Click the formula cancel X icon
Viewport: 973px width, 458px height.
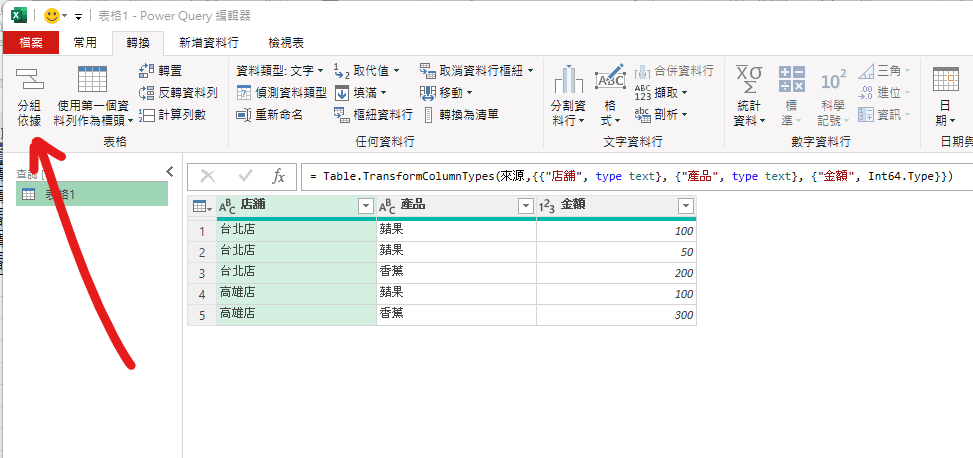coord(208,177)
